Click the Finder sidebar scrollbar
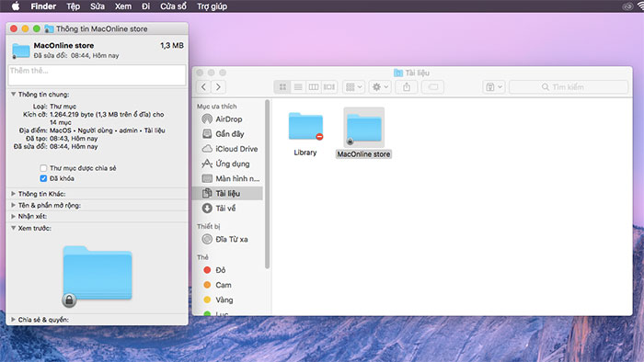Image resolution: width=644 pixels, height=362 pixels. [268, 185]
